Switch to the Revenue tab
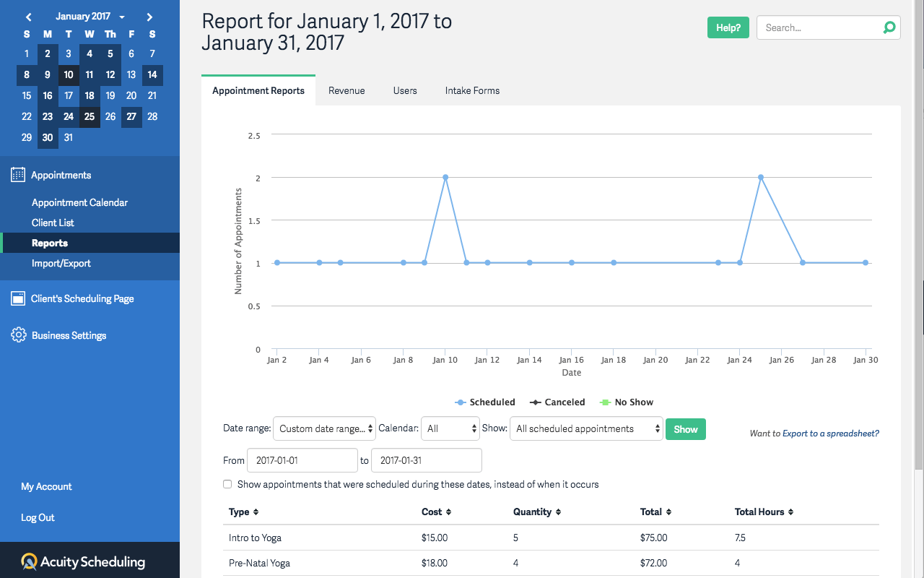This screenshot has width=924, height=578. pos(346,90)
